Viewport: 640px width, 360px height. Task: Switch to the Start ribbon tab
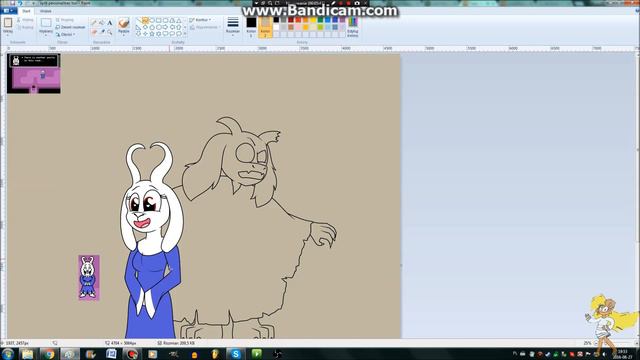pyautogui.click(x=26, y=11)
